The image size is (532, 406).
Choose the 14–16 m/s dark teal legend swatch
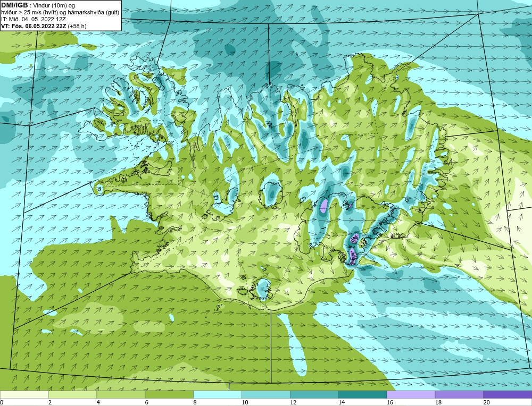click(x=362, y=394)
